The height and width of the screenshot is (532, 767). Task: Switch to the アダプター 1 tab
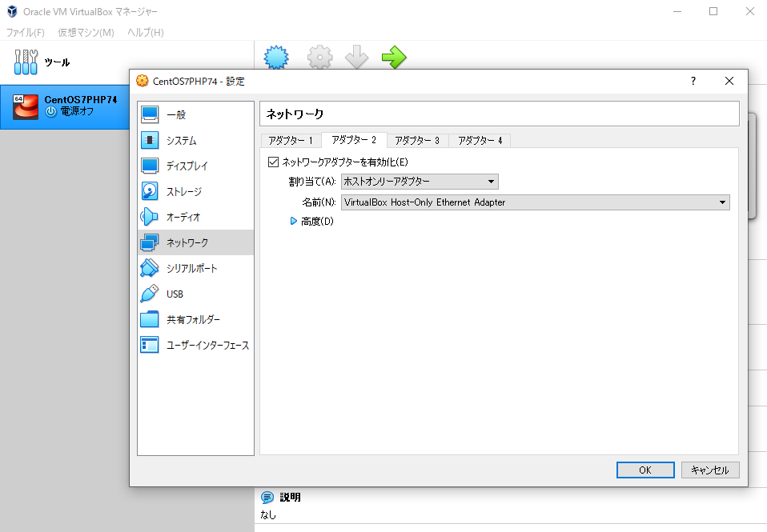click(291, 140)
